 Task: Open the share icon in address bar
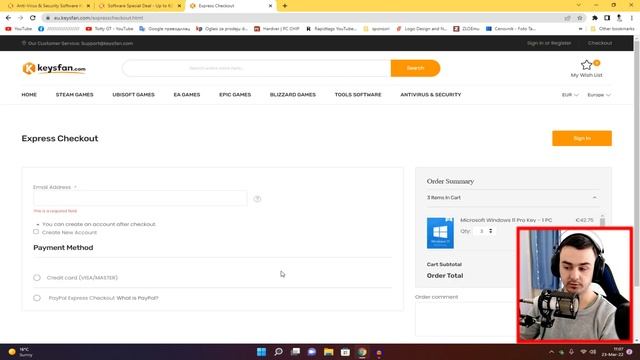click(567, 18)
